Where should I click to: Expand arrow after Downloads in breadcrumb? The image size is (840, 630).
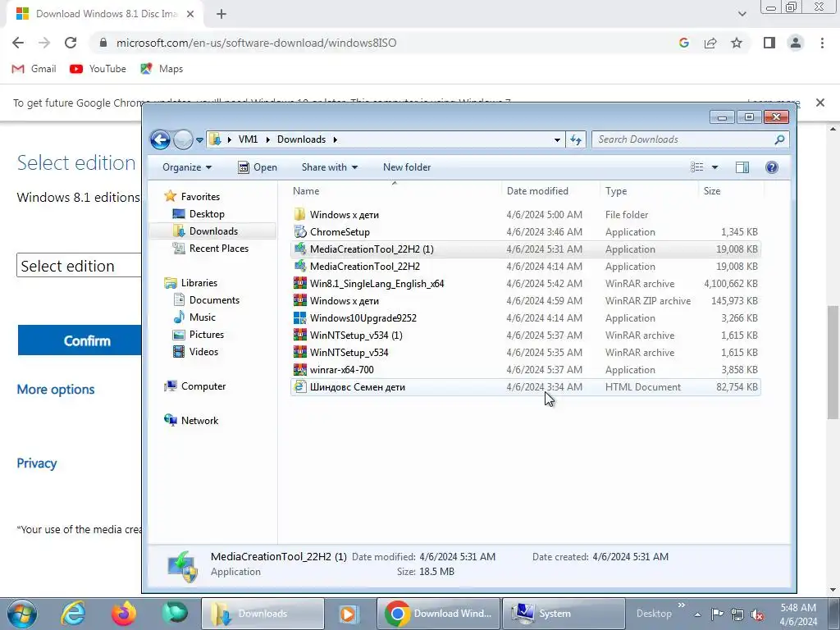pyautogui.click(x=336, y=139)
